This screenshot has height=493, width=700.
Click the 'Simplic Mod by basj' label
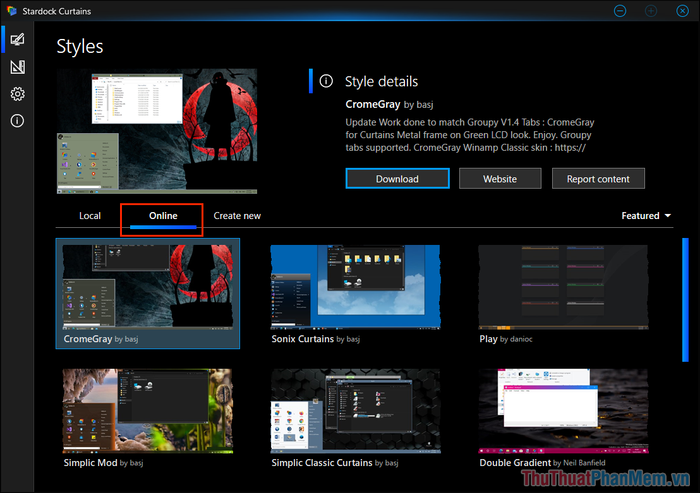[104, 463]
